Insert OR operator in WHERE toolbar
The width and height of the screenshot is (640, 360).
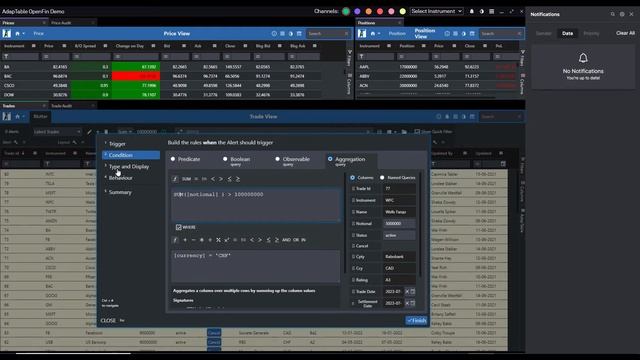coord(296,240)
